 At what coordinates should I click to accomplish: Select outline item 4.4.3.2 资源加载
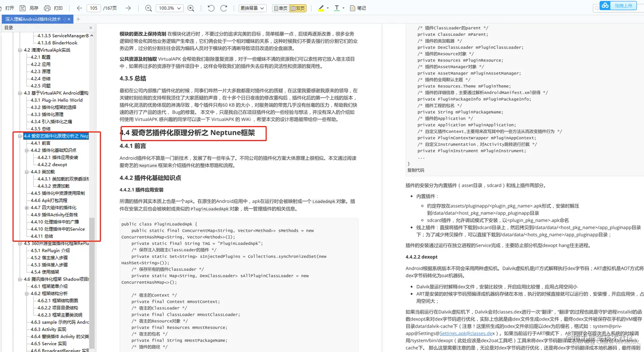(53, 186)
